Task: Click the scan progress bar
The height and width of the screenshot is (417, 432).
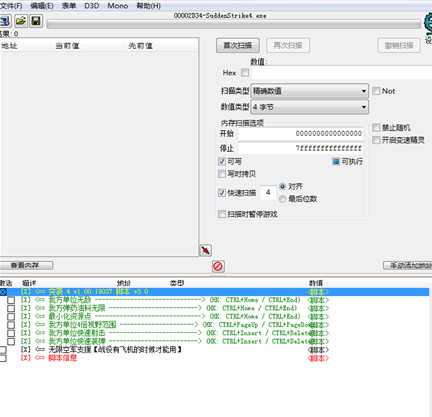Action: click(x=233, y=24)
